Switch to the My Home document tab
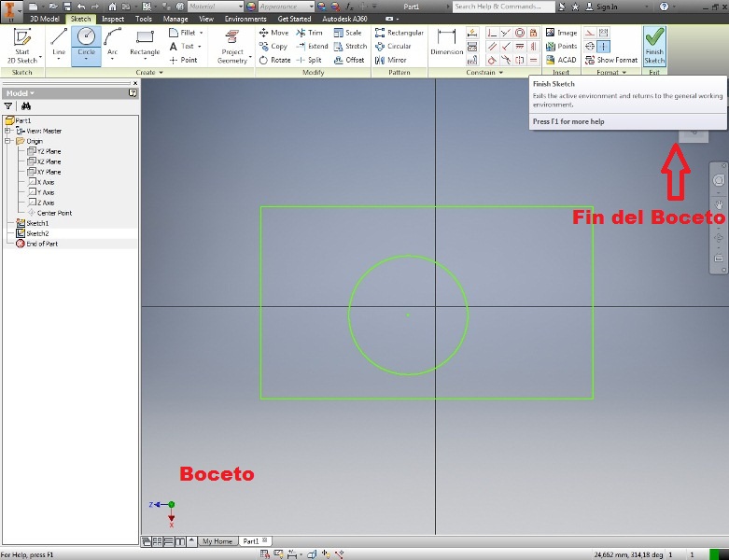 217,541
